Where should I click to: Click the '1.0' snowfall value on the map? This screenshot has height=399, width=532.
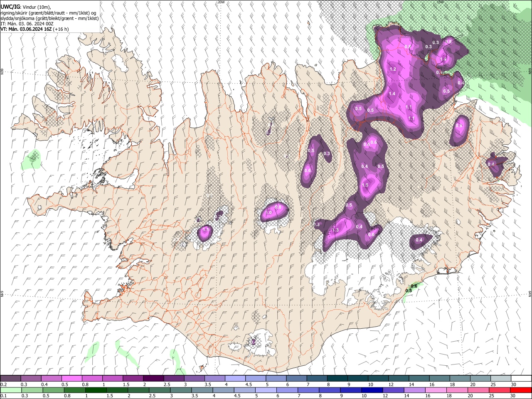click(x=269, y=212)
